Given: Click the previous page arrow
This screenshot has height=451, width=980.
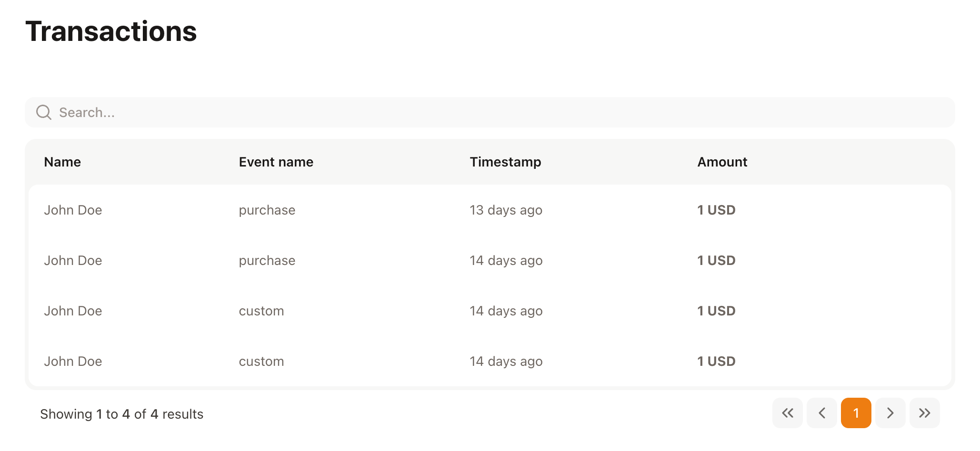Looking at the screenshot, I should point(821,413).
